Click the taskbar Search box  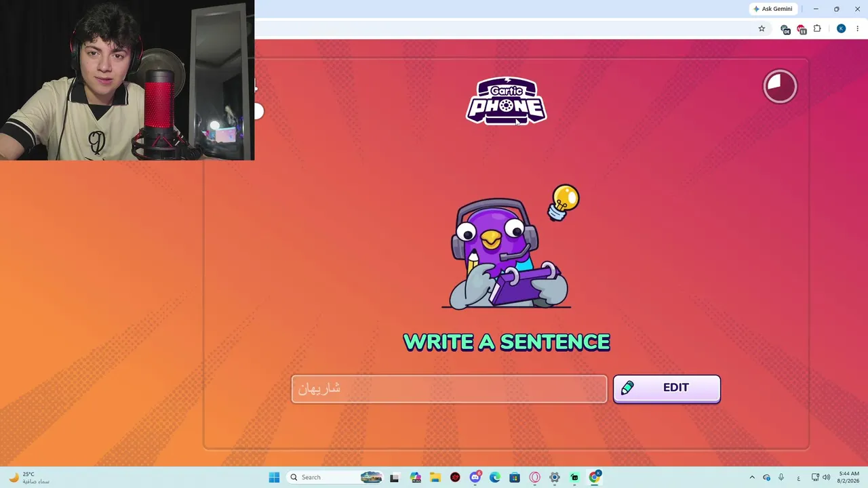335,477
